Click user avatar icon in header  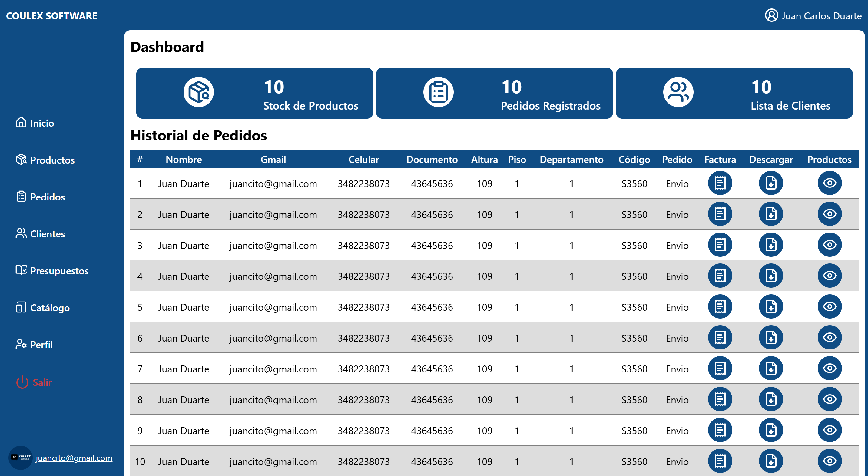[x=771, y=15]
